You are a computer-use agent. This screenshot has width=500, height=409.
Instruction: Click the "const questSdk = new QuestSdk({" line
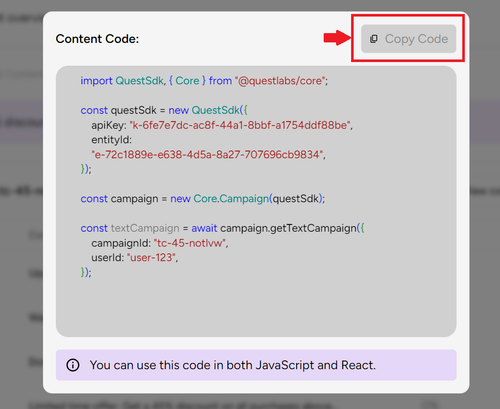tap(164, 110)
